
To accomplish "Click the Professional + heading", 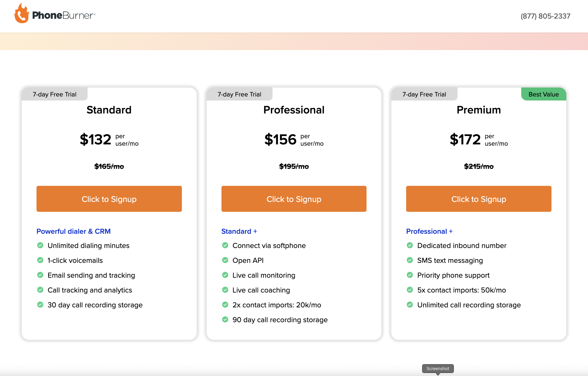I will point(429,231).
